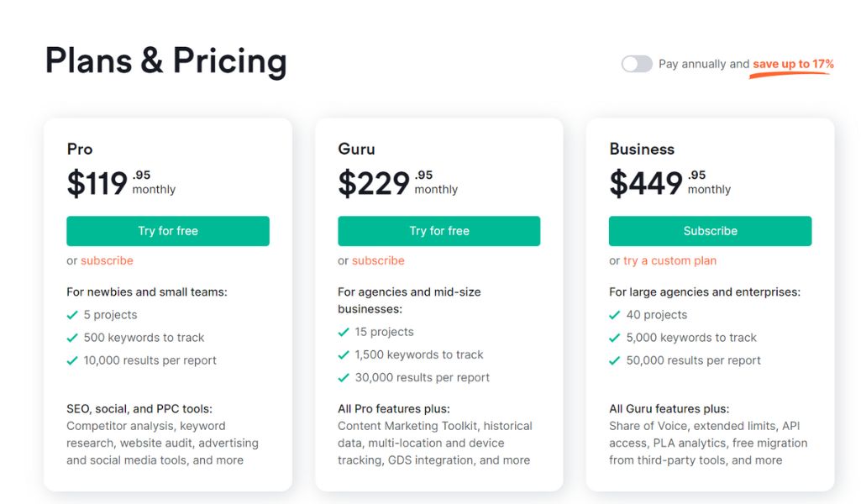Screen dimensions: 861x504
Task: Click the checkmark beside 500 keywords to track
Action: (72, 338)
